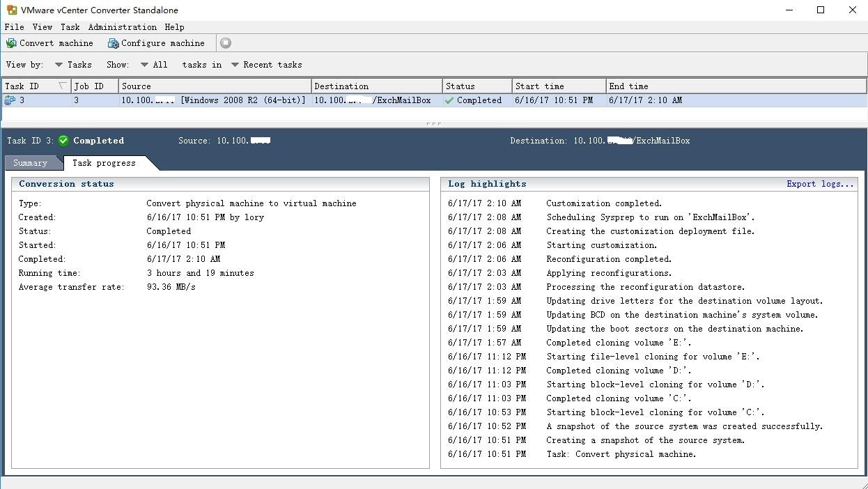Click the green status icon beside Task ID 3

click(63, 141)
